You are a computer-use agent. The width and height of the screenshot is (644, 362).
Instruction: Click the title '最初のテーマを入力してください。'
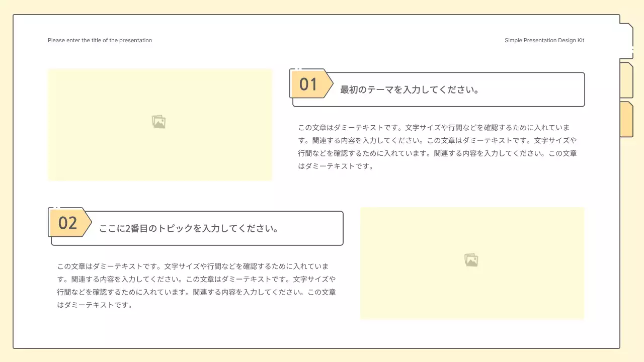click(x=409, y=89)
